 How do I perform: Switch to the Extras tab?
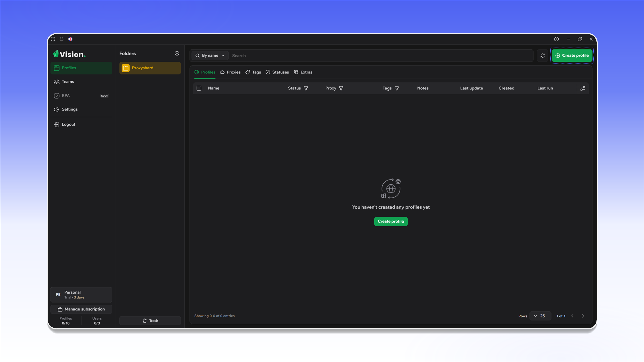point(303,72)
